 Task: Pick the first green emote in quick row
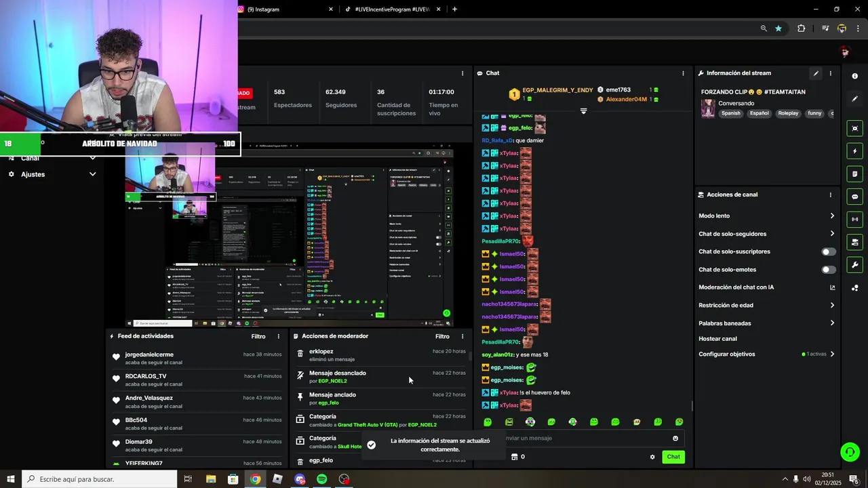(x=488, y=422)
